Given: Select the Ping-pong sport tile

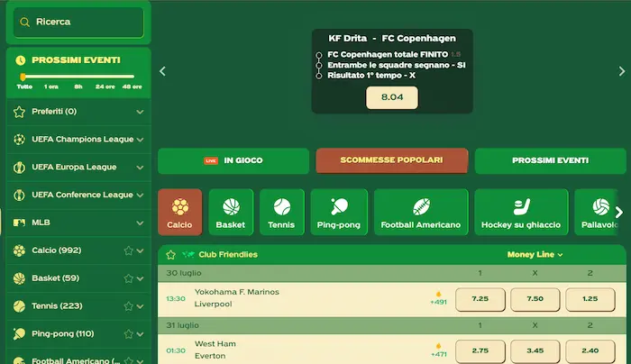Looking at the screenshot, I should (x=339, y=212).
